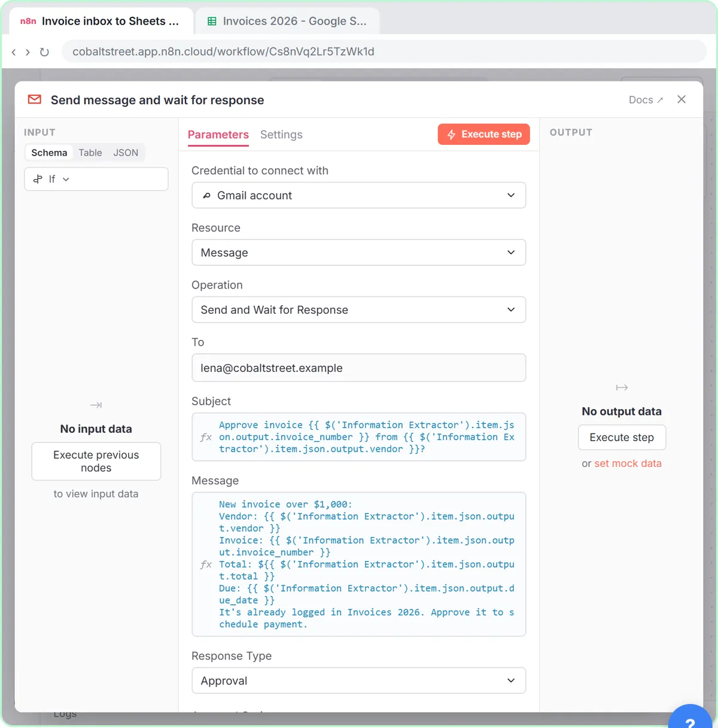
Task: Switch to Invoices 2026 Google Sheets tab
Action: 288,21
